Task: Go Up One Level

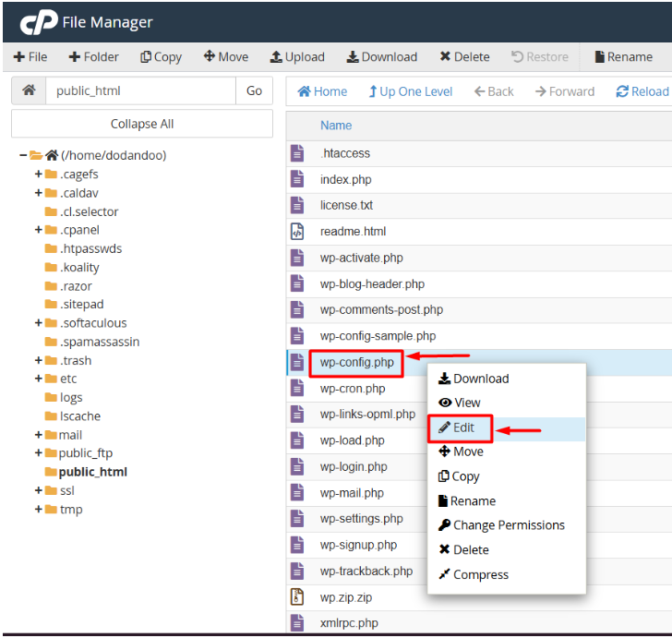Action: (x=411, y=91)
